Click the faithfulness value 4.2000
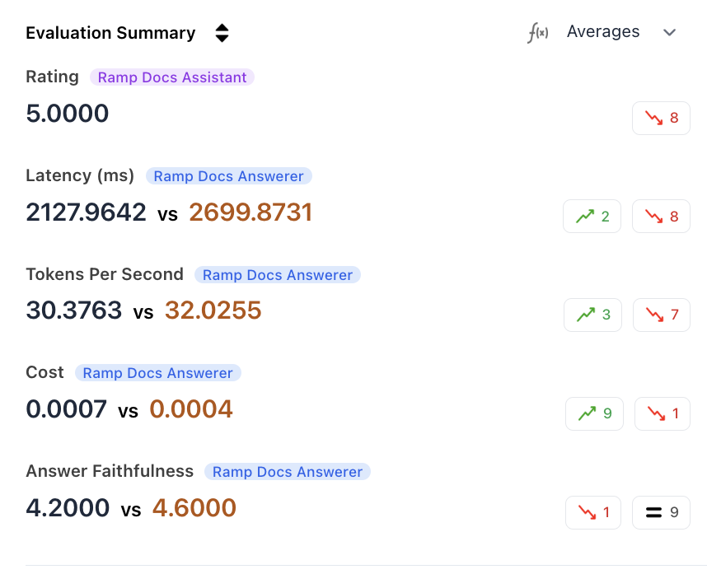 pos(68,508)
